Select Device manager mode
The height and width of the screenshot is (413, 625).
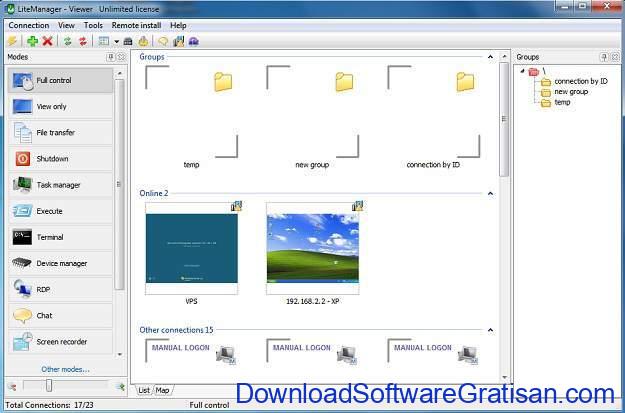pyautogui.click(x=61, y=263)
